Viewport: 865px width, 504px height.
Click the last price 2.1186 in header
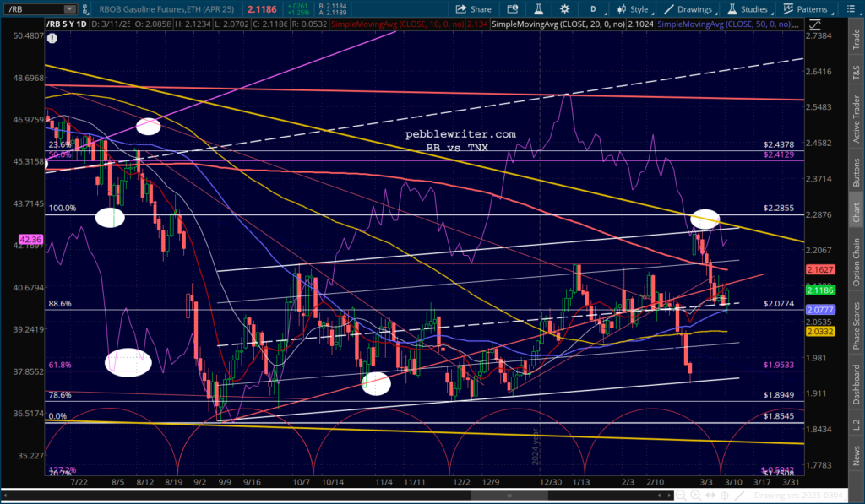262,9
